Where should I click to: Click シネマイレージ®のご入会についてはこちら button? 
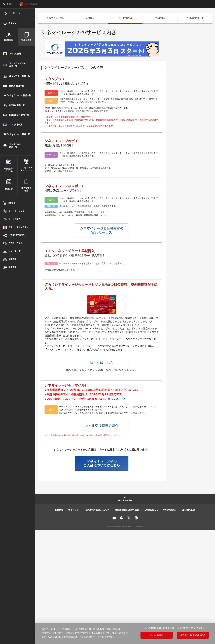[x=102, y=463]
